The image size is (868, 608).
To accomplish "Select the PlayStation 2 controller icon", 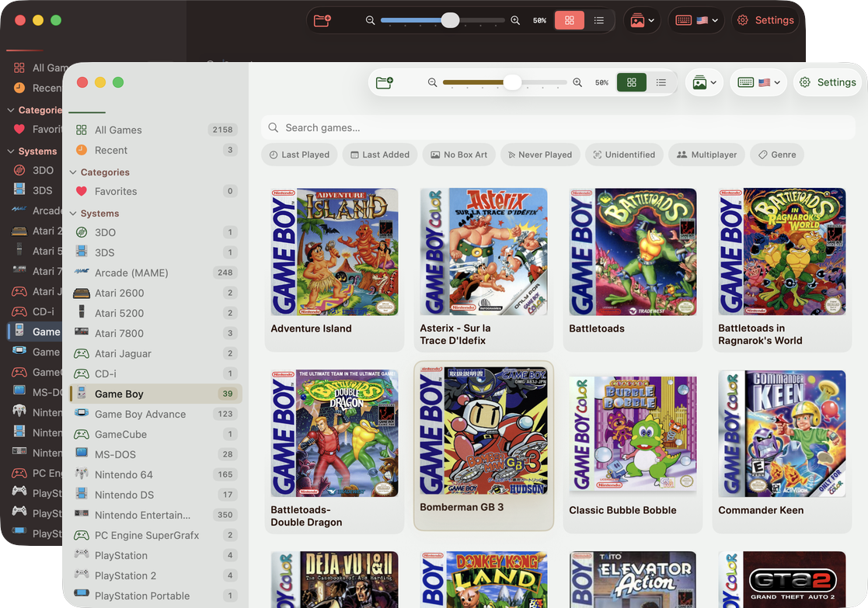I will click(82, 574).
